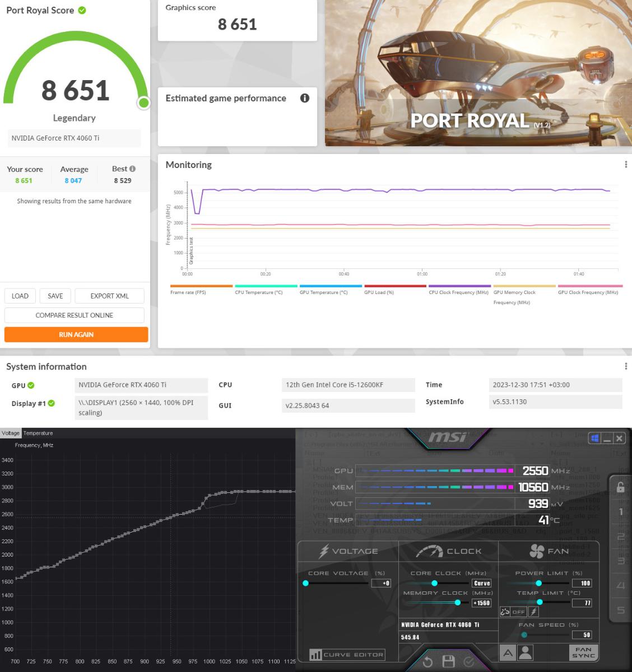Reset settings with the circular arrow icon
The height and width of the screenshot is (672, 632).
tap(427, 662)
